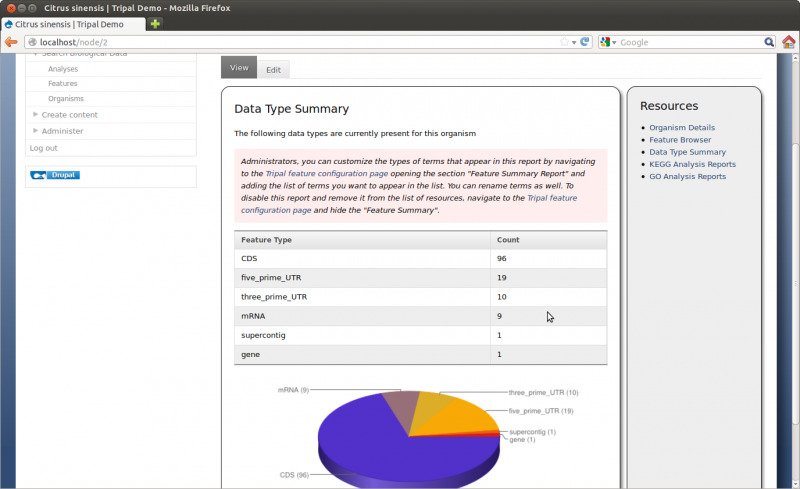800x489 pixels.
Task: Close the Firefox window
Action: (11, 8)
